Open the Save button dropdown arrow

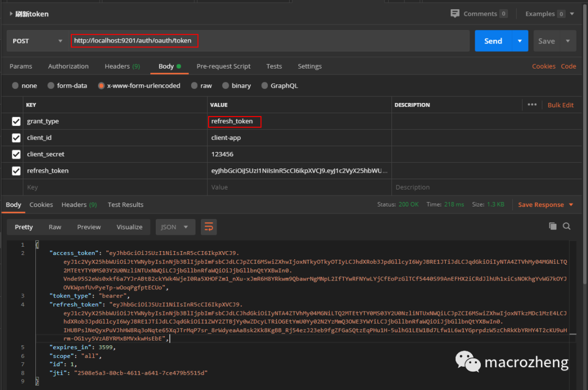pyautogui.click(x=568, y=41)
